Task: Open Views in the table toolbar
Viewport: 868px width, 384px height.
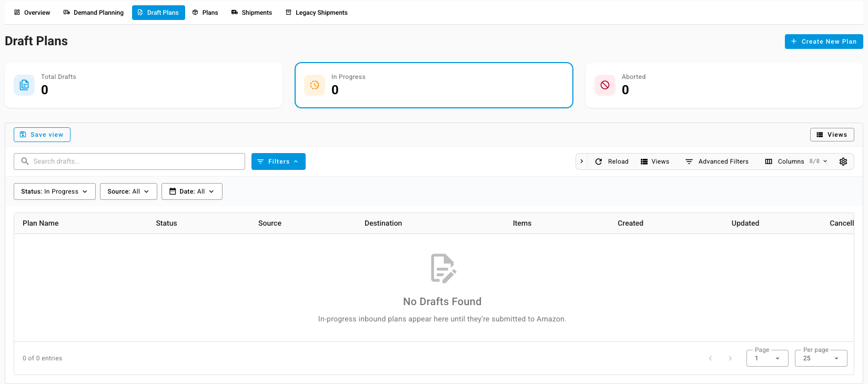Action: pos(655,161)
